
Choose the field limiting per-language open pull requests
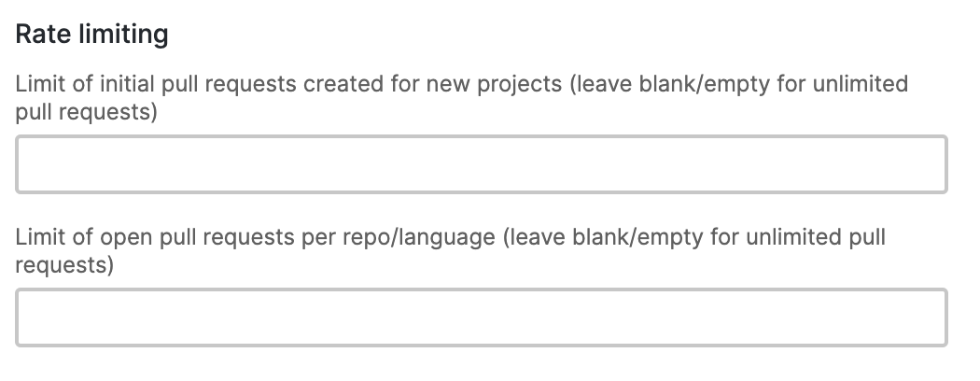tap(482, 317)
